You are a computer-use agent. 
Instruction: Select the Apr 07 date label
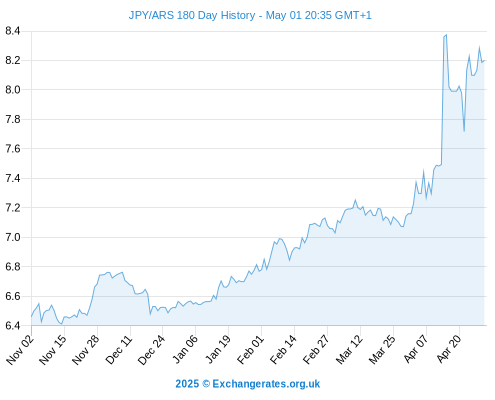[x=415, y=349]
